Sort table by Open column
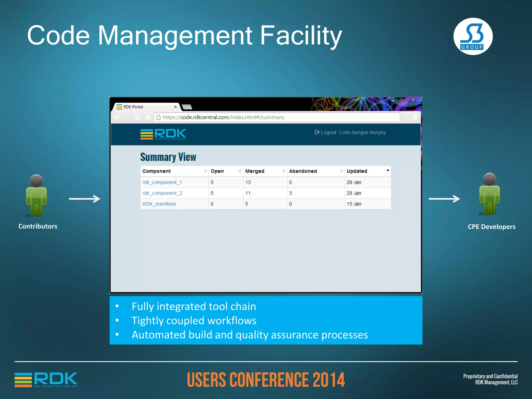This screenshot has height=399, width=532. pos(226,171)
